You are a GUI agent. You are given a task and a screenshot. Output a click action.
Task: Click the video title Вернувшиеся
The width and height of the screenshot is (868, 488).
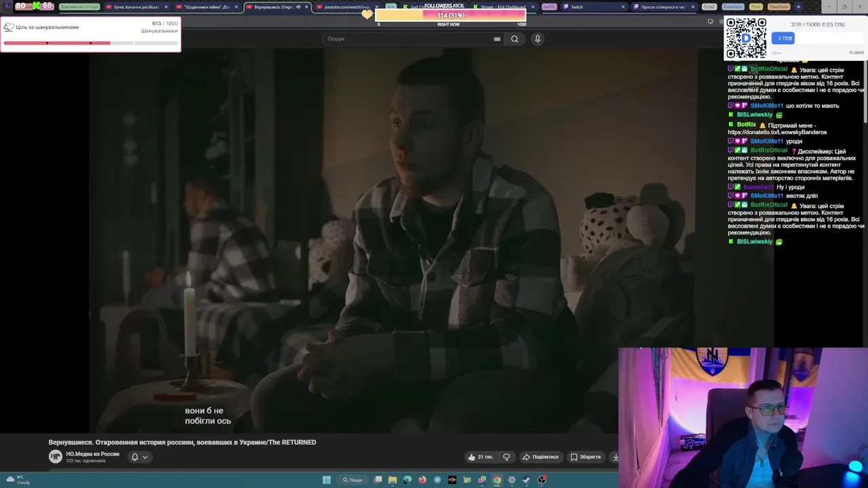(182, 442)
